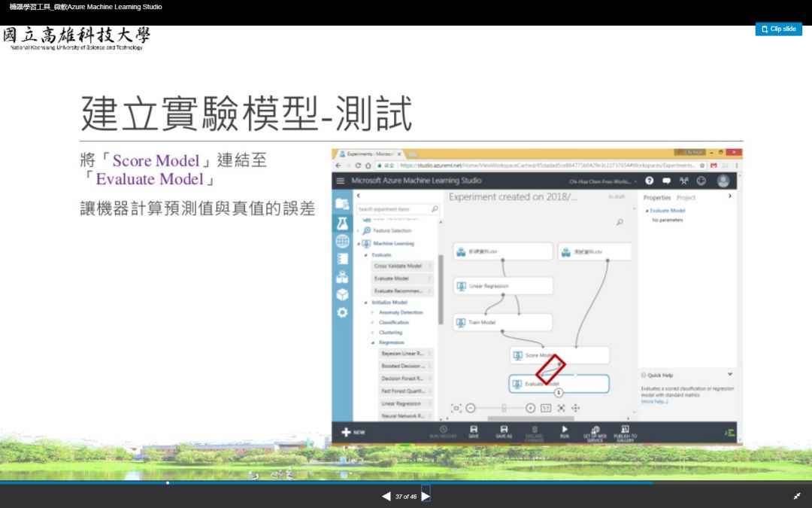812x508 pixels.
Task: Open the workspace selector dropdown in header
Action: coord(603,181)
